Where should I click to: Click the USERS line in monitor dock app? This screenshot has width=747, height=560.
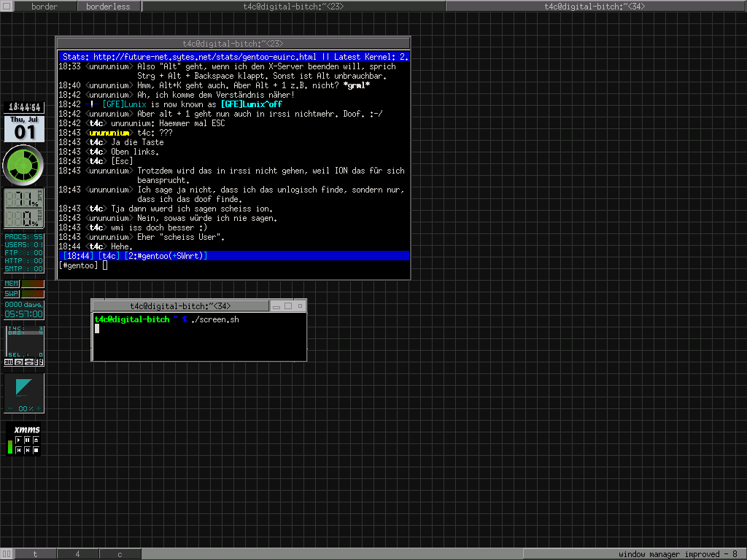pos(24,245)
